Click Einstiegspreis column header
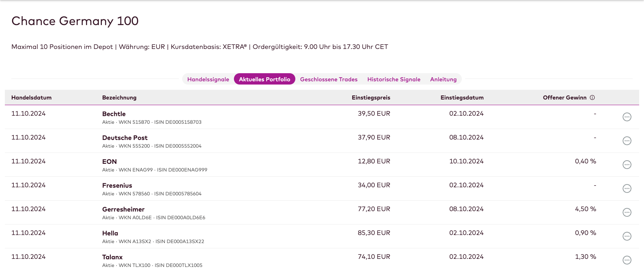The image size is (644, 271). (371, 97)
